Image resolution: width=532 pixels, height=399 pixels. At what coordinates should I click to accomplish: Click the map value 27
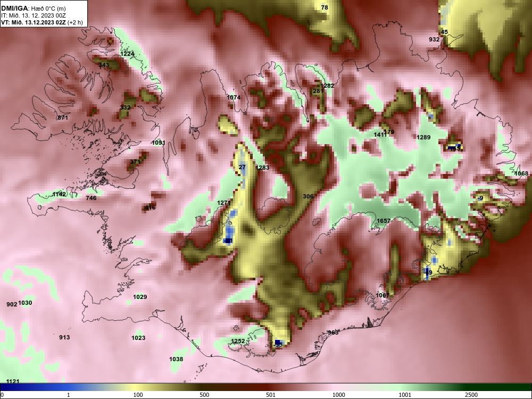pyautogui.click(x=242, y=167)
